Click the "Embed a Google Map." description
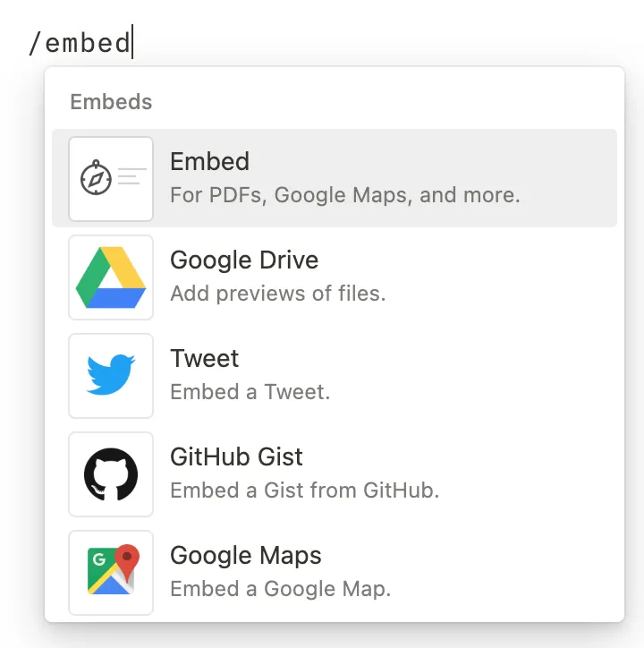Image resolution: width=644 pixels, height=648 pixels. tap(281, 589)
